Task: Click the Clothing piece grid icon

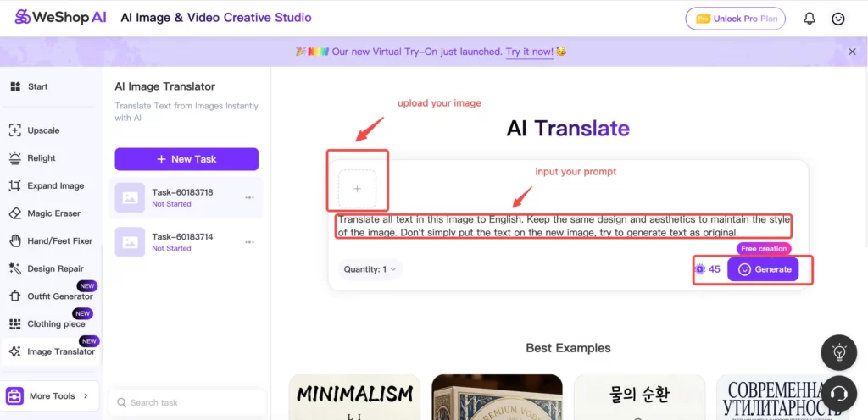Action: point(15,324)
